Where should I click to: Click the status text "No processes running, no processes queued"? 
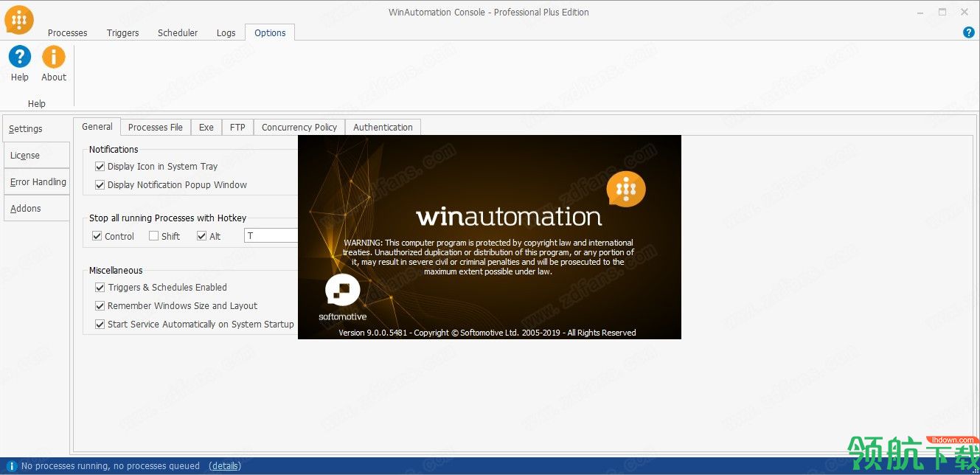pos(111,466)
